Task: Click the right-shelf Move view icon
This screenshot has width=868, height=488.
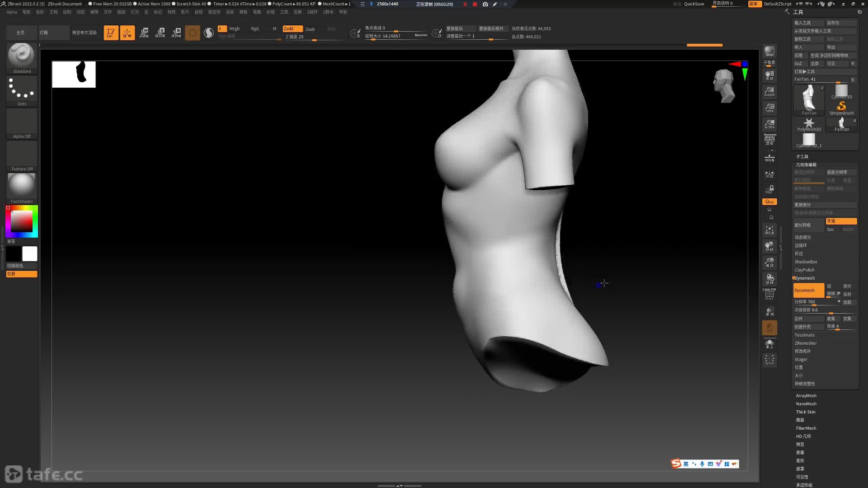Action: 769,246
